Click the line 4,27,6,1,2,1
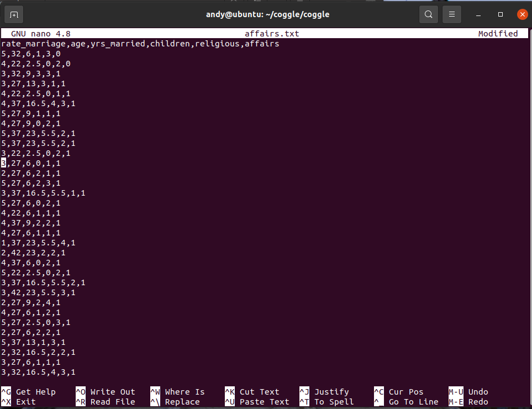 click(x=31, y=313)
